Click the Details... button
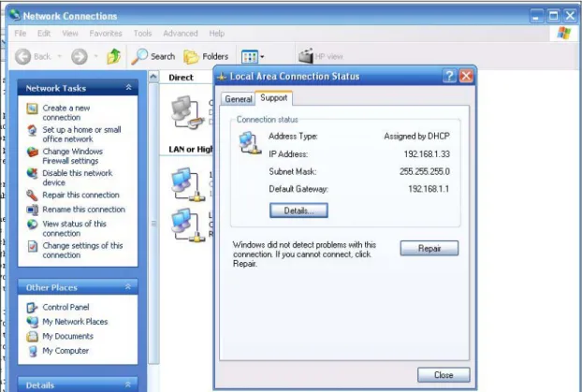The image size is (582, 392). pyautogui.click(x=298, y=211)
